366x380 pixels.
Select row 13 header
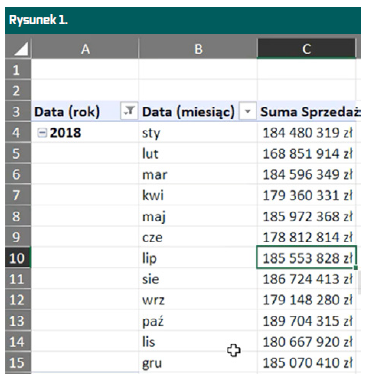tap(18, 321)
